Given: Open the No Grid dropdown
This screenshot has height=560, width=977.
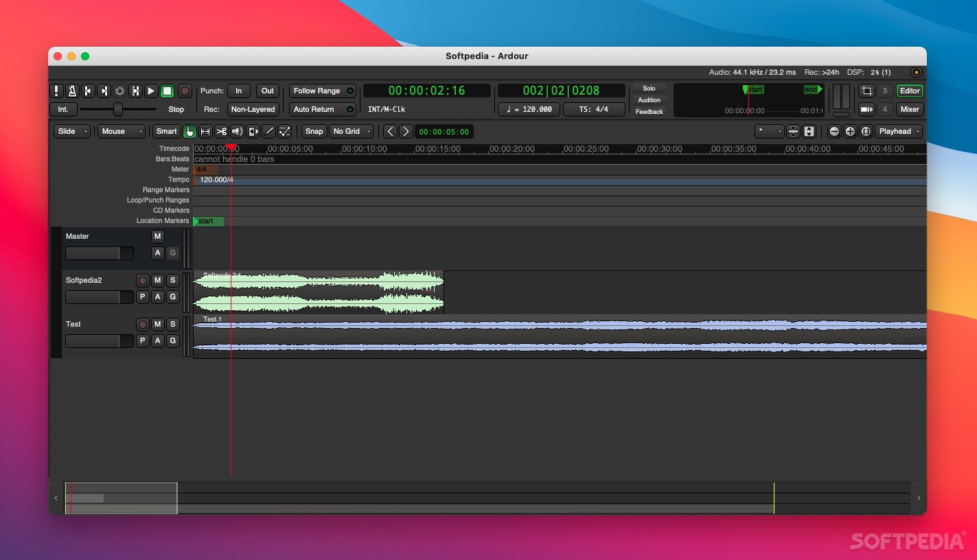Looking at the screenshot, I should (x=351, y=131).
